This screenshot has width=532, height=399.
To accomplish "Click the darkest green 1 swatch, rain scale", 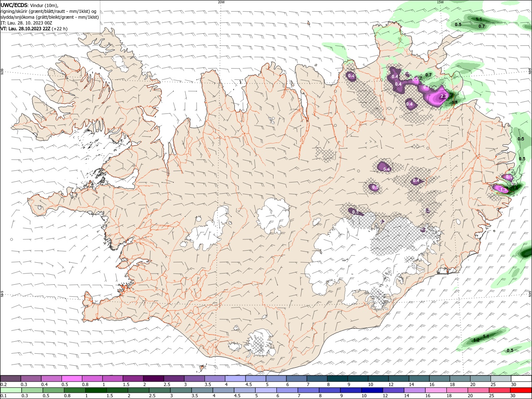I will (x=96, y=390).
